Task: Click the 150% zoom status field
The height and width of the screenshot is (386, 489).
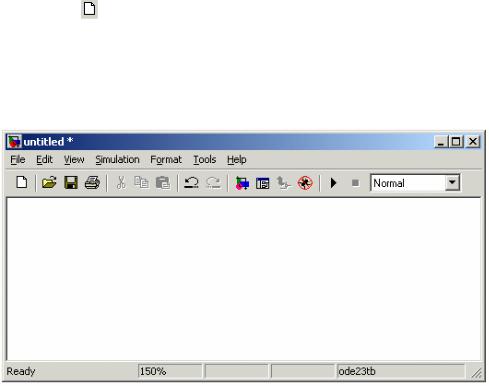Action: [x=170, y=371]
